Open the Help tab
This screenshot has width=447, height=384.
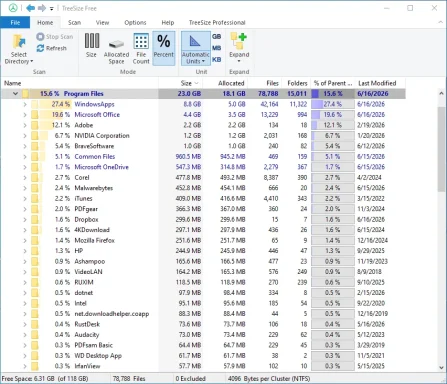pos(168,22)
